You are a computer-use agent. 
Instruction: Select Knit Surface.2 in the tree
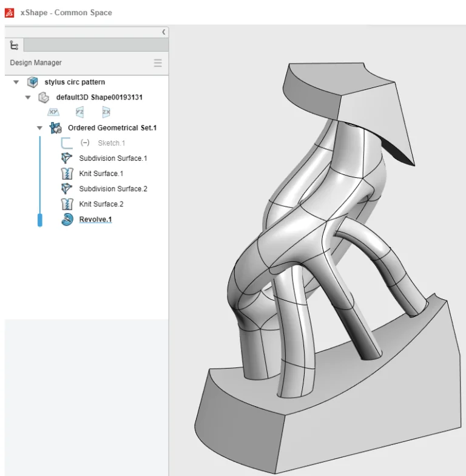[x=101, y=204]
